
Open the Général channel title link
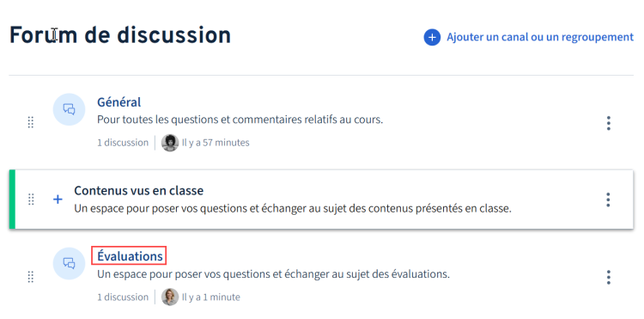(x=119, y=102)
